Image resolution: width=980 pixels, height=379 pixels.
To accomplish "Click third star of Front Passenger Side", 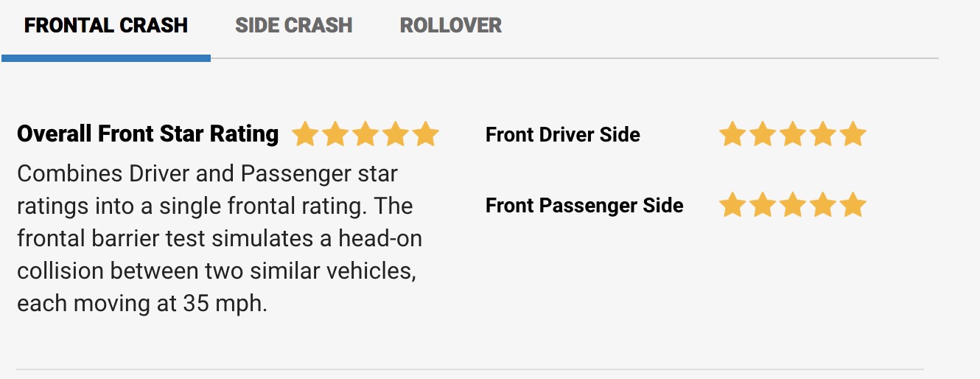I will [x=793, y=205].
